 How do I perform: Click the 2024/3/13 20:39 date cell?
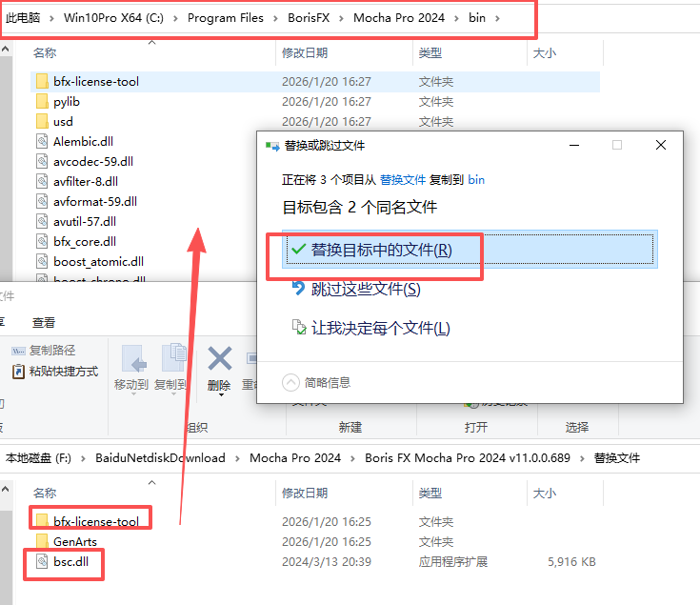tap(327, 562)
